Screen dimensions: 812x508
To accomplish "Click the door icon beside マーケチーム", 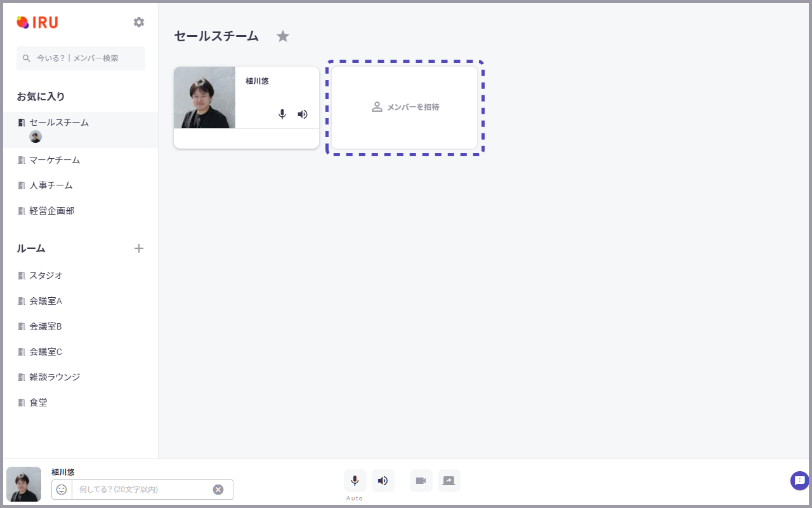I will 22,160.
